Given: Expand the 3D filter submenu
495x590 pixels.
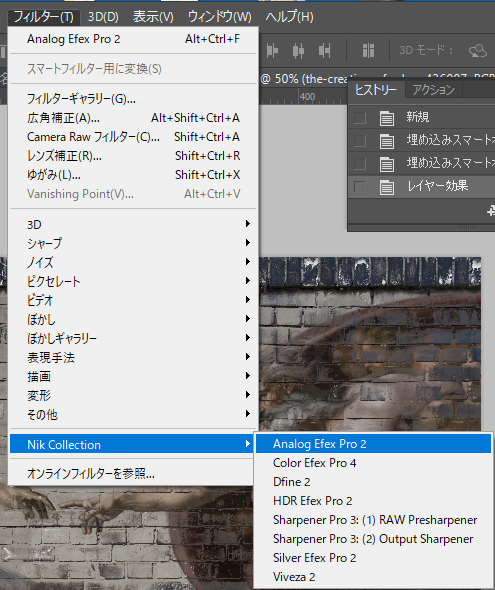Looking at the screenshot, I should point(133,225).
